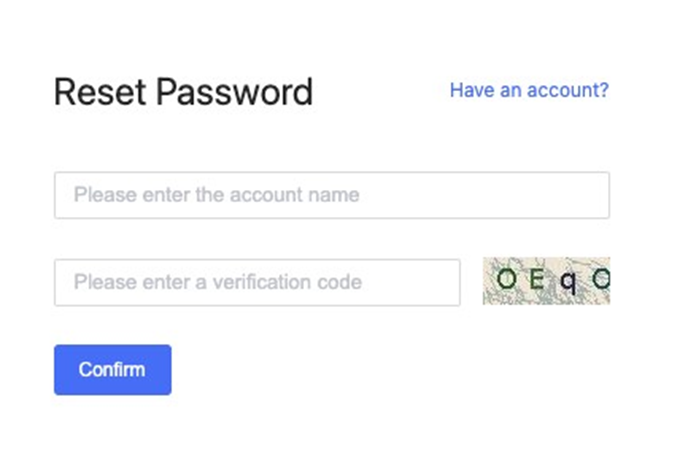
Task: Open the 'Have an account?' link
Action: 529,90
